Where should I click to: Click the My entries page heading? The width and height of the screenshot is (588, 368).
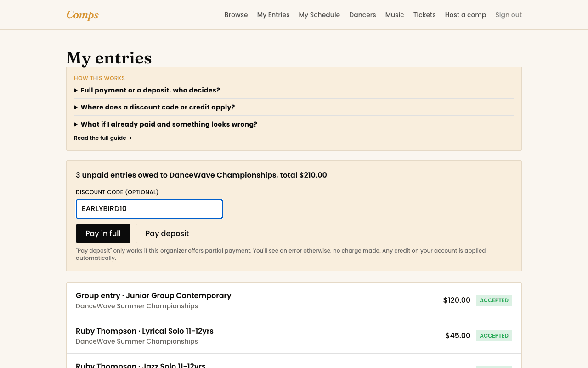[x=109, y=58]
